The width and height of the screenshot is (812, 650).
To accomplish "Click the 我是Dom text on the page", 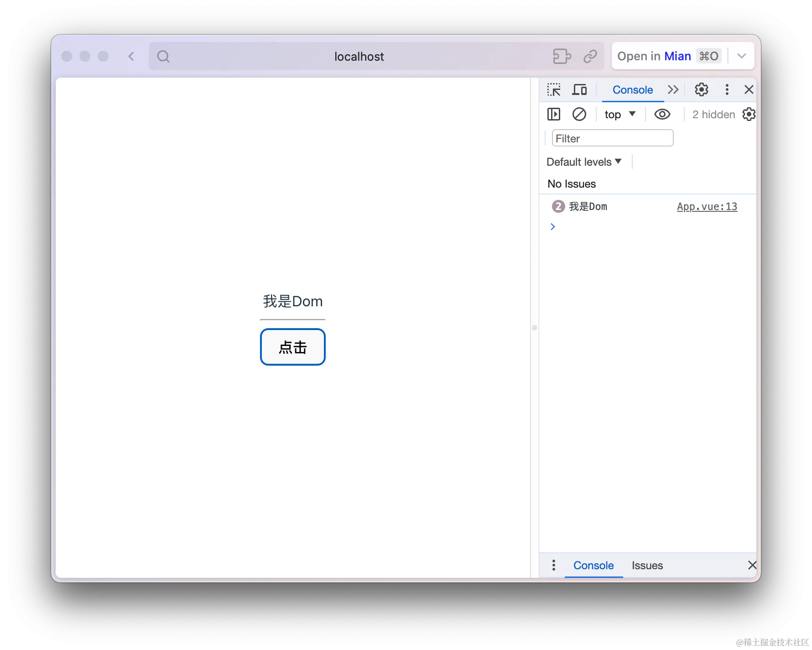I will click(x=293, y=301).
